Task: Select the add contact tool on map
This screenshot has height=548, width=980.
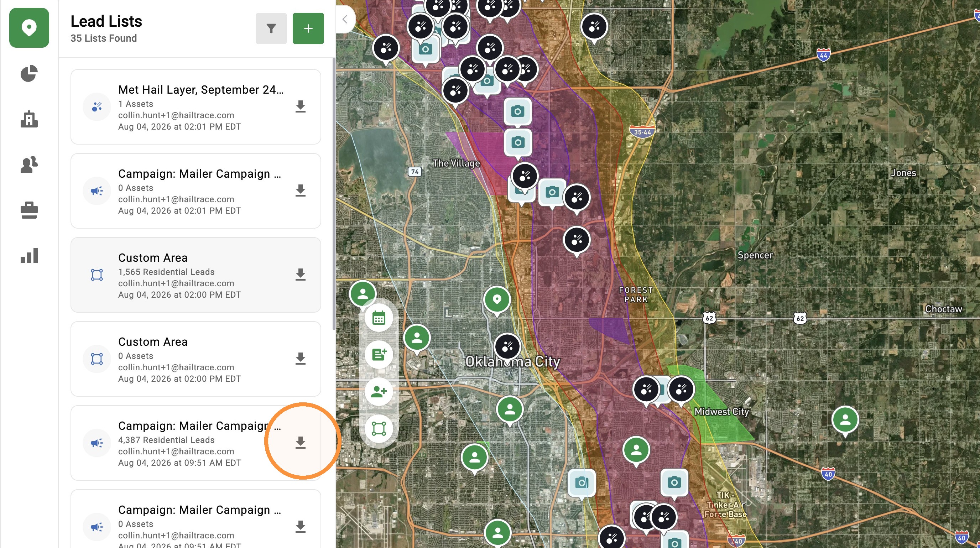Action: click(379, 392)
